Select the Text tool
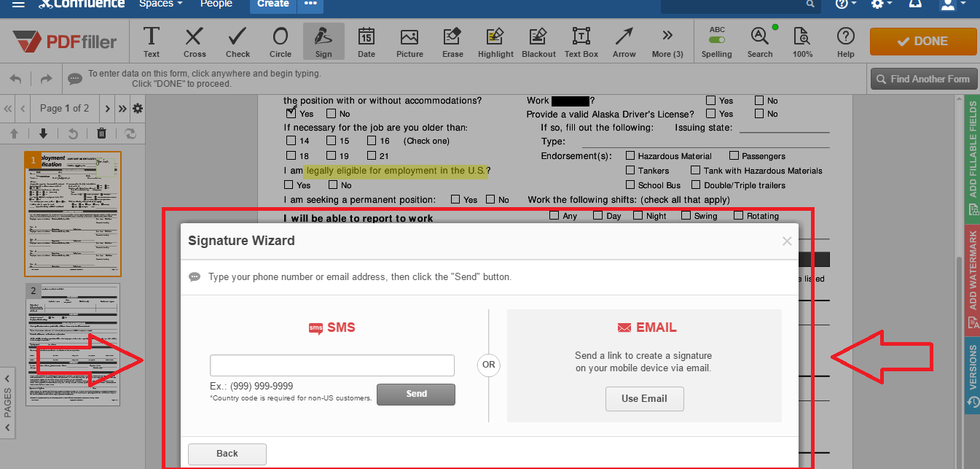Image resolution: width=980 pixels, height=469 pixels. [152, 42]
